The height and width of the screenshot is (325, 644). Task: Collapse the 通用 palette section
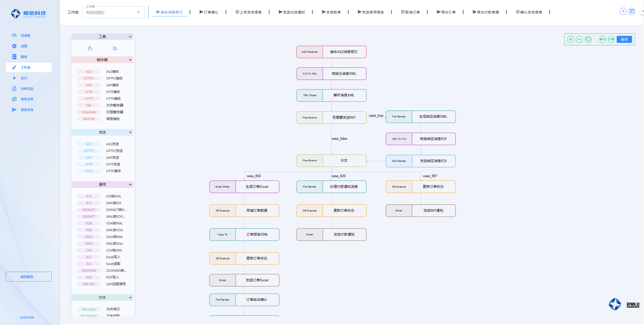(130, 185)
